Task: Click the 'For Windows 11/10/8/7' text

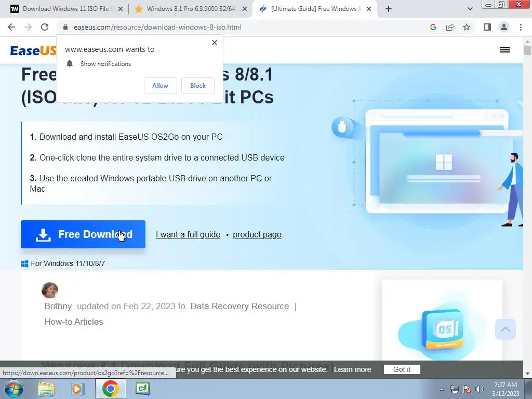Action: coord(68,263)
